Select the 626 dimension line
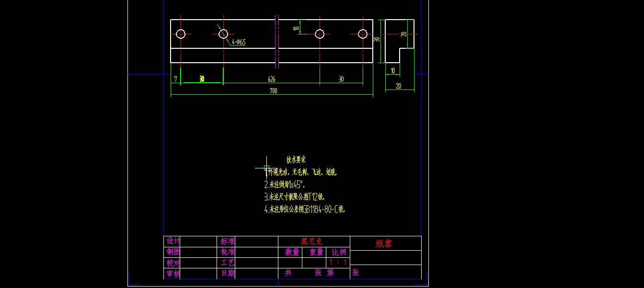The height and width of the screenshot is (288, 644). (271, 79)
